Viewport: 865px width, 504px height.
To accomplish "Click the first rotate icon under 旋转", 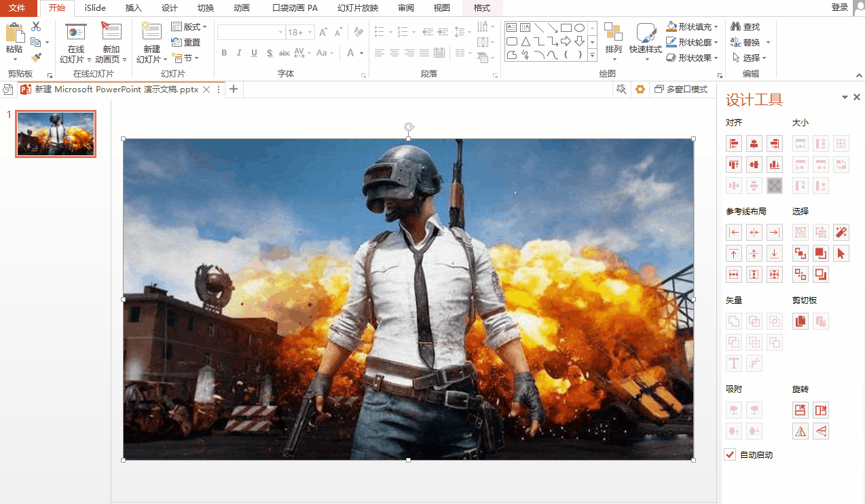I will tap(800, 410).
